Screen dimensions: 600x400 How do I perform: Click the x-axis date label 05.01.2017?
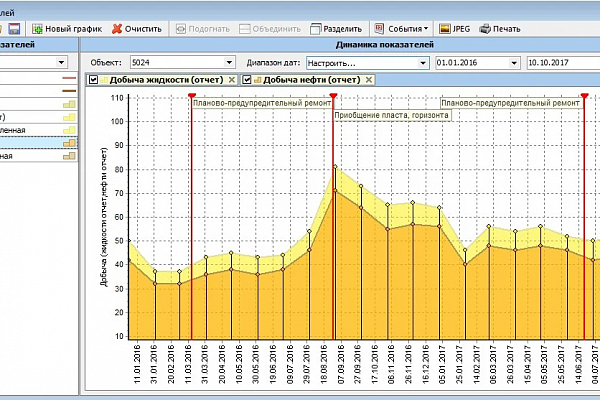pyautogui.click(x=442, y=364)
